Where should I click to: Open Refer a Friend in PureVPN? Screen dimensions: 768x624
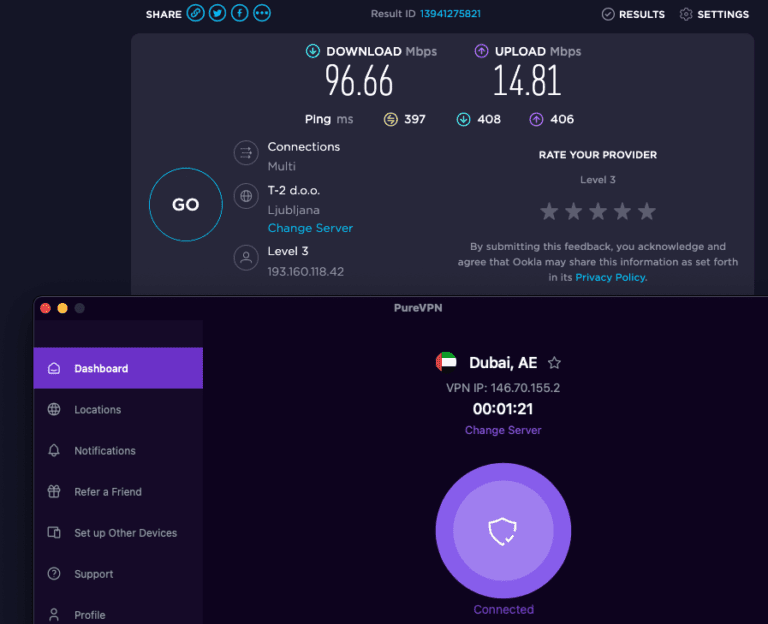tap(118, 492)
